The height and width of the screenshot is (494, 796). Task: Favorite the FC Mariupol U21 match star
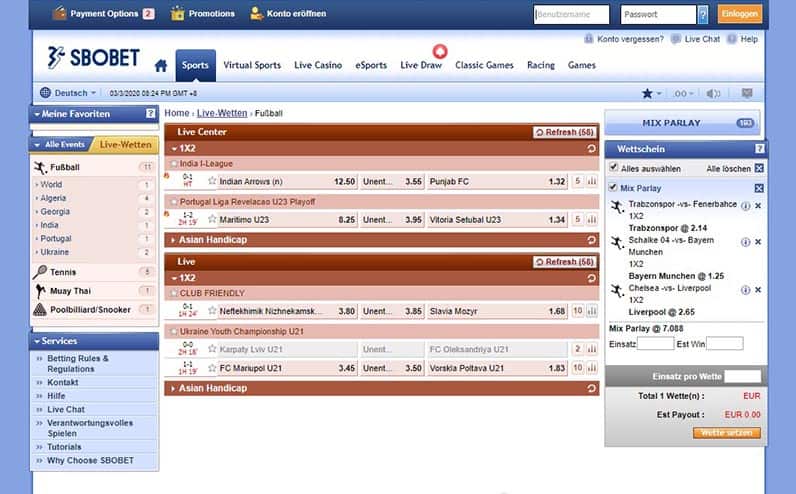pos(212,368)
